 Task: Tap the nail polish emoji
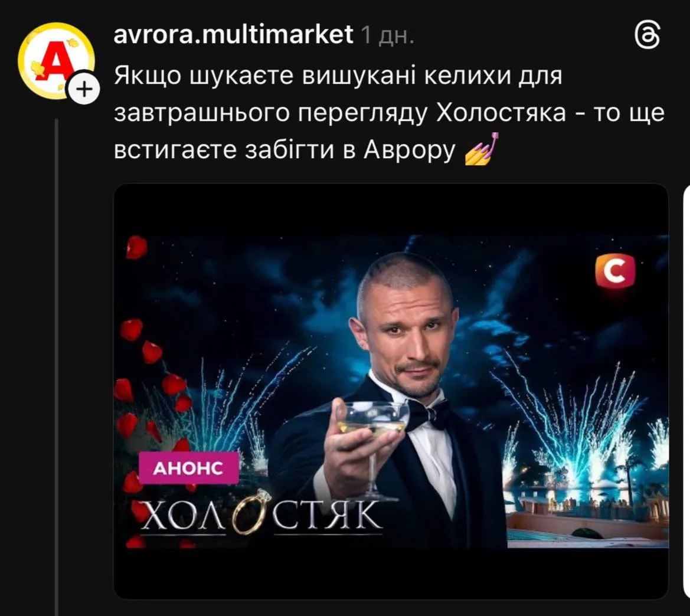coord(482,148)
